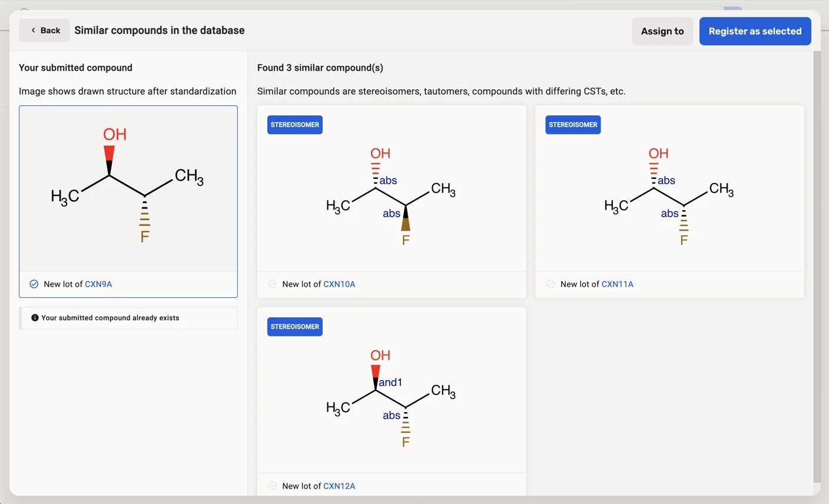Open the CXN11A compound link

point(617,284)
